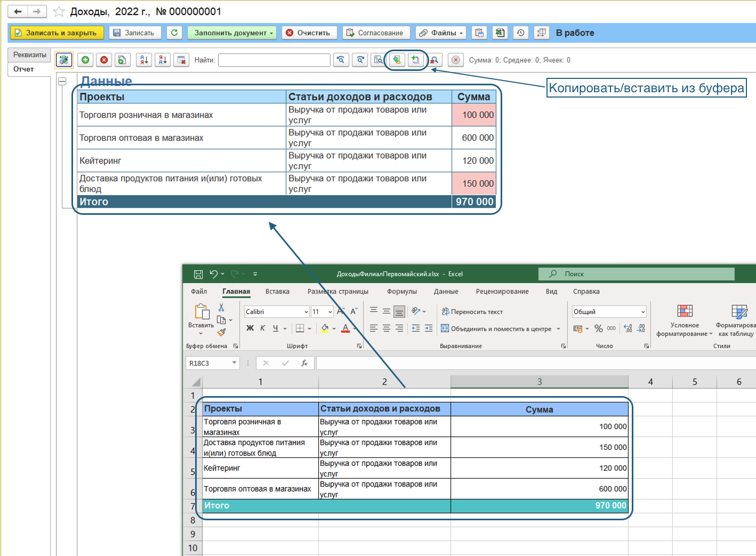The image size is (756, 556).
Task: Click the paste from clipboard icon
Action: pos(415,60)
